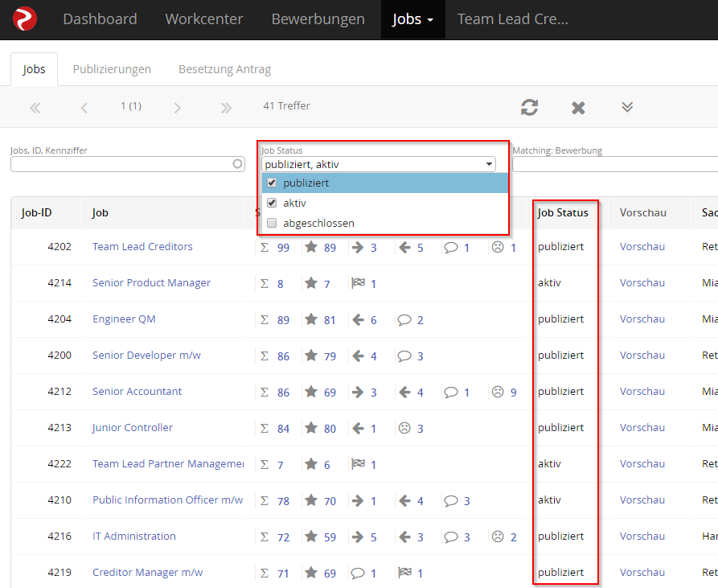Open the Team Lead Creditors job link

tap(142, 246)
